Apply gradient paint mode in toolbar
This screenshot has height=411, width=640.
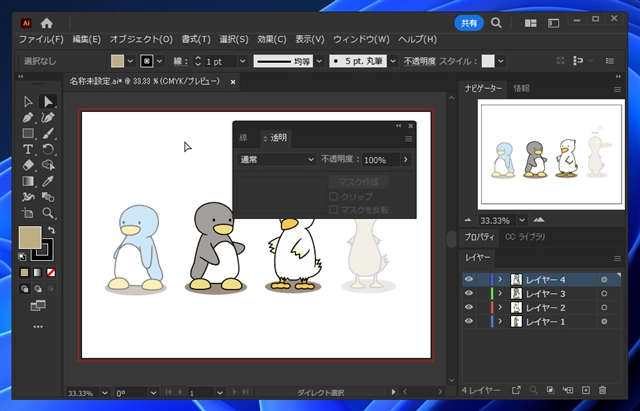(x=38, y=272)
